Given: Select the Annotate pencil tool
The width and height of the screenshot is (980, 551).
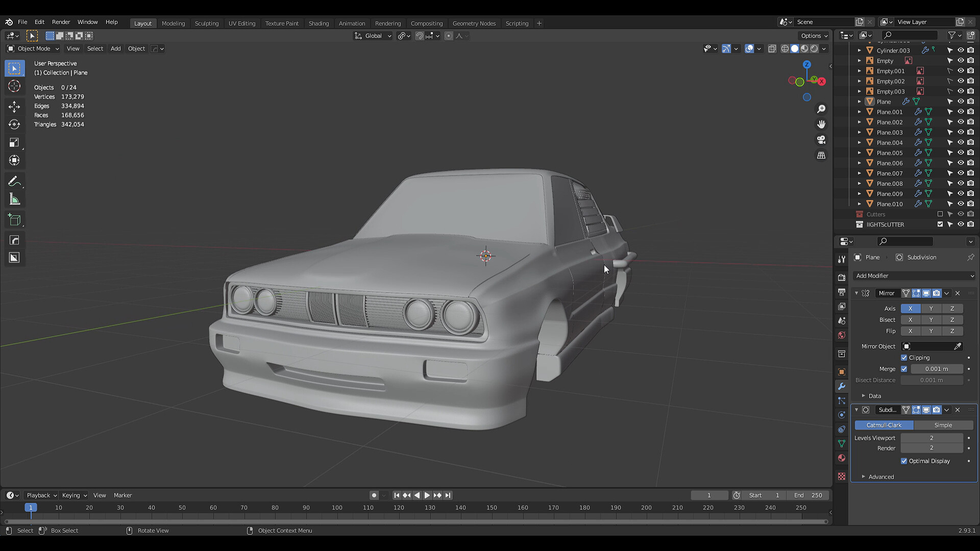Looking at the screenshot, I should [14, 182].
